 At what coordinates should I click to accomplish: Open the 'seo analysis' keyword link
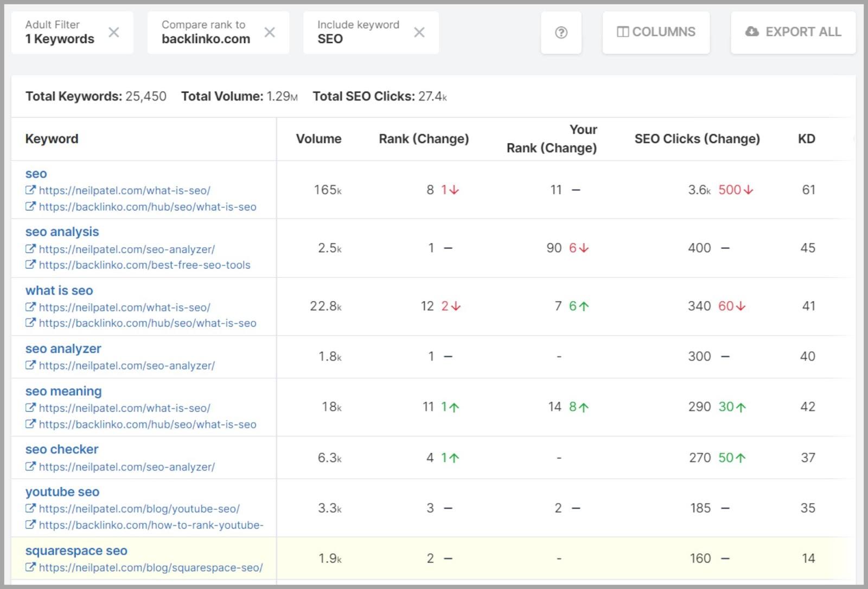point(62,232)
